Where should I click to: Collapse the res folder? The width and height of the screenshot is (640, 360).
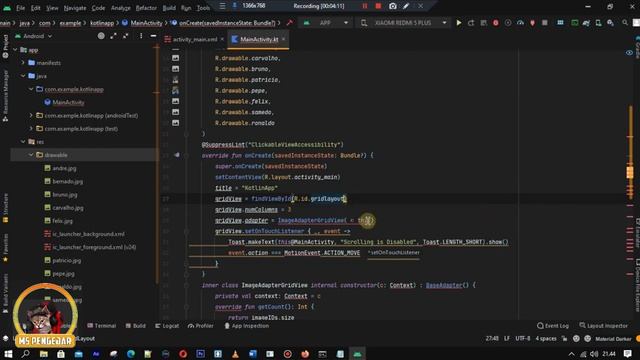pyautogui.click(x=23, y=142)
